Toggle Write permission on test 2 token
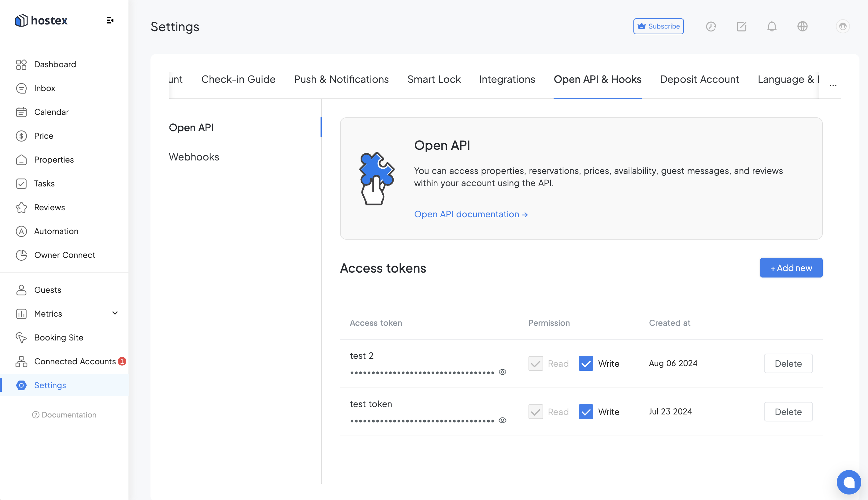The height and width of the screenshot is (500, 868). (586, 363)
